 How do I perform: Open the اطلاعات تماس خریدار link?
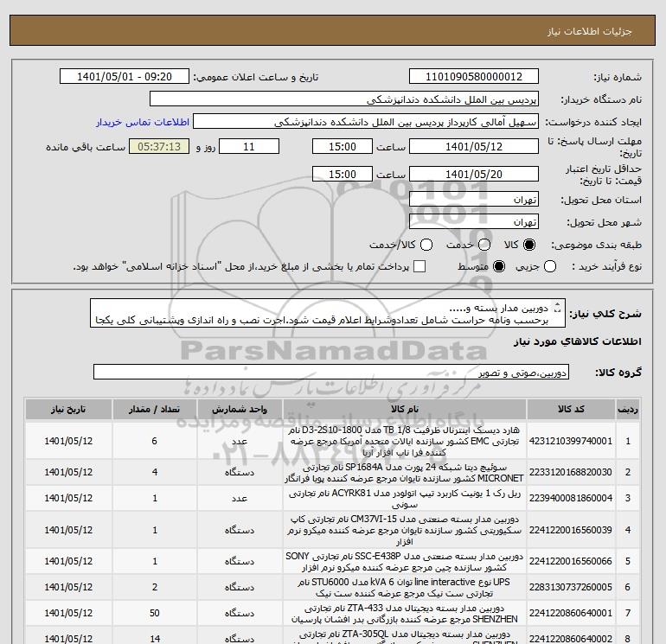coord(143,122)
